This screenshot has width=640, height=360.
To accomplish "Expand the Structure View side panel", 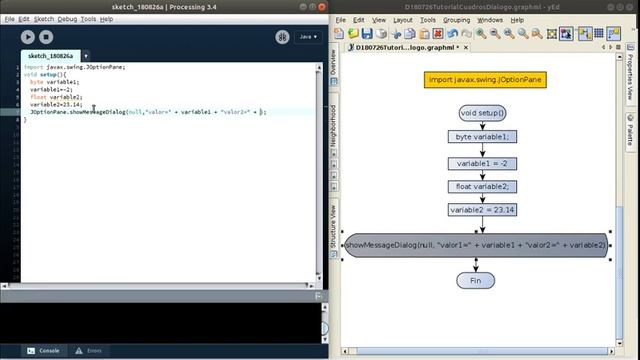I will click(x=333, y=229).
